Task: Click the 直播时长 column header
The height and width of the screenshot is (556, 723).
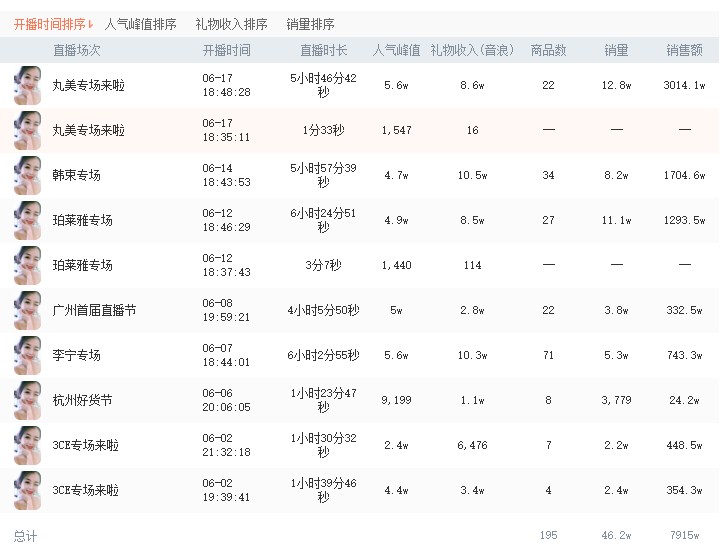Action: tap(323, 50)
